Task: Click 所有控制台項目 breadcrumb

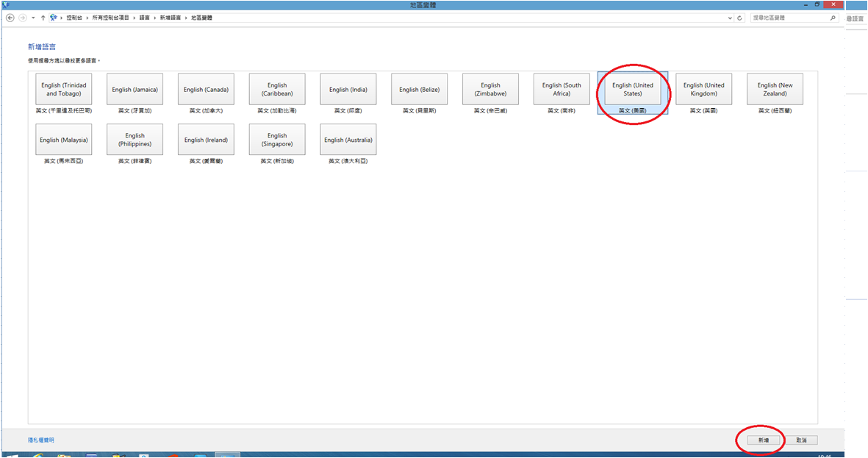Action: tap(112, 18)
